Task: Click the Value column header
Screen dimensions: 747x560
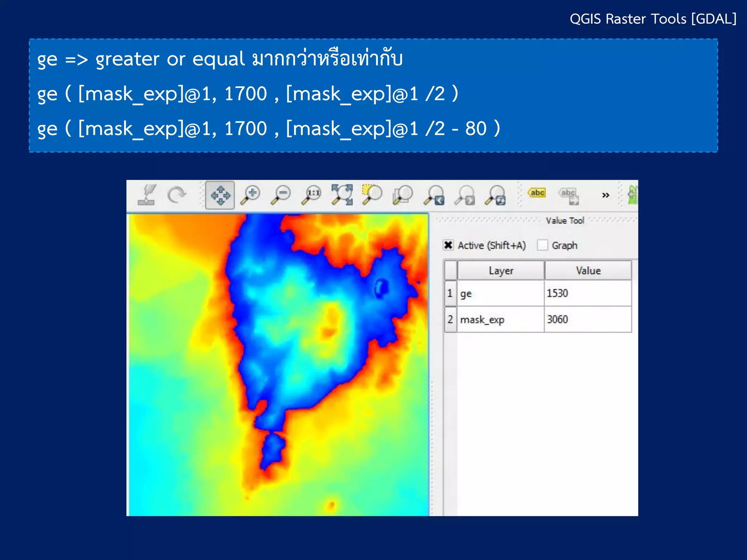Action: click(x=588, y=271)
